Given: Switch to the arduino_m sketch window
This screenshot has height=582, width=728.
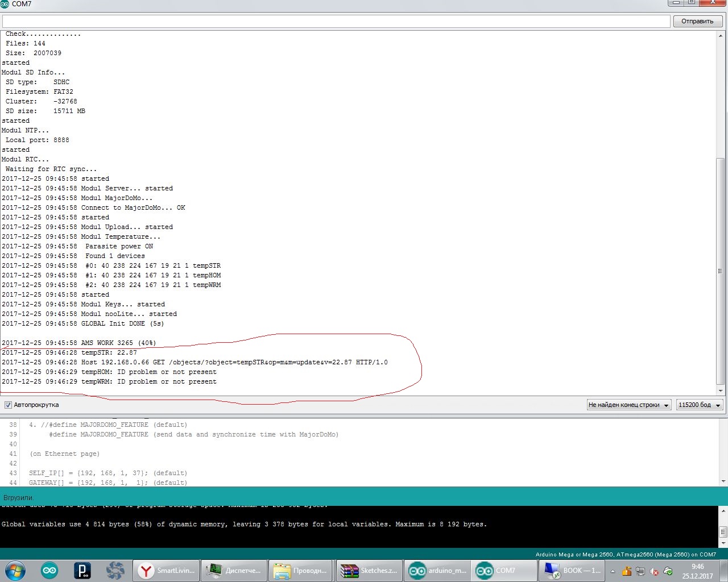Looking at the screenshot, I should pos(437,570).
